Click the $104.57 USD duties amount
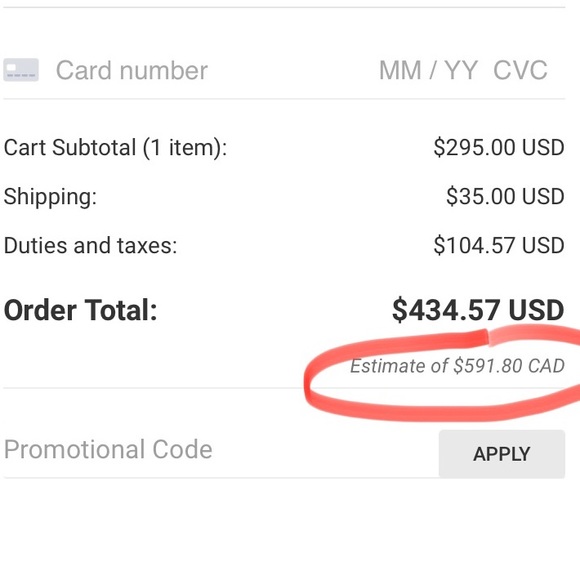The image size is (580, 580). click(499, 245)
